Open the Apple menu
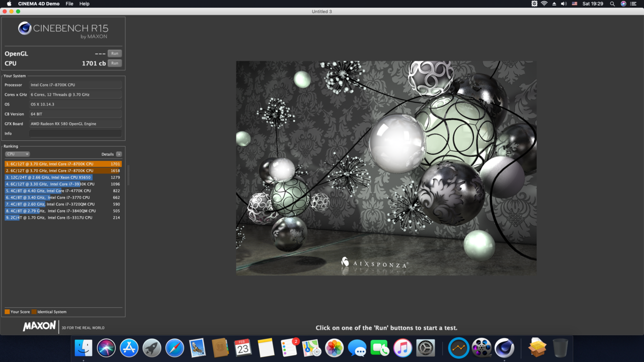This screenshot has height=362, width=644. point(9,4)
